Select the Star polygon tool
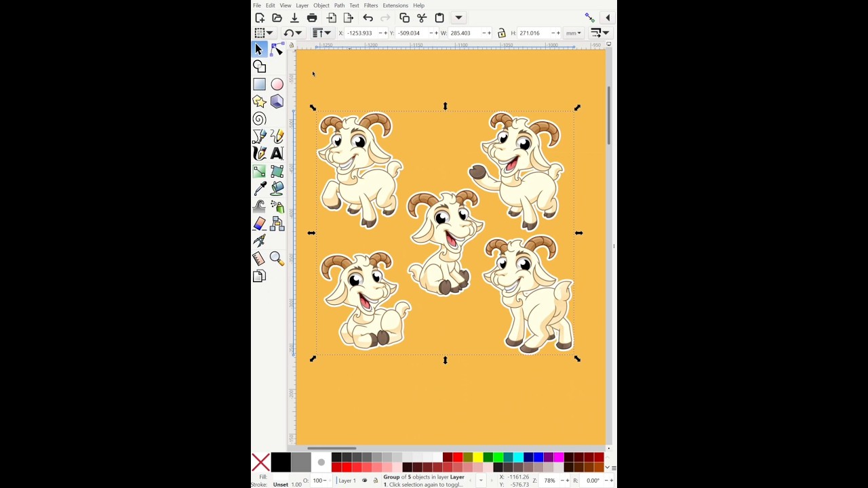The height and width of the screenshot is (488, 868). [259, 102]
